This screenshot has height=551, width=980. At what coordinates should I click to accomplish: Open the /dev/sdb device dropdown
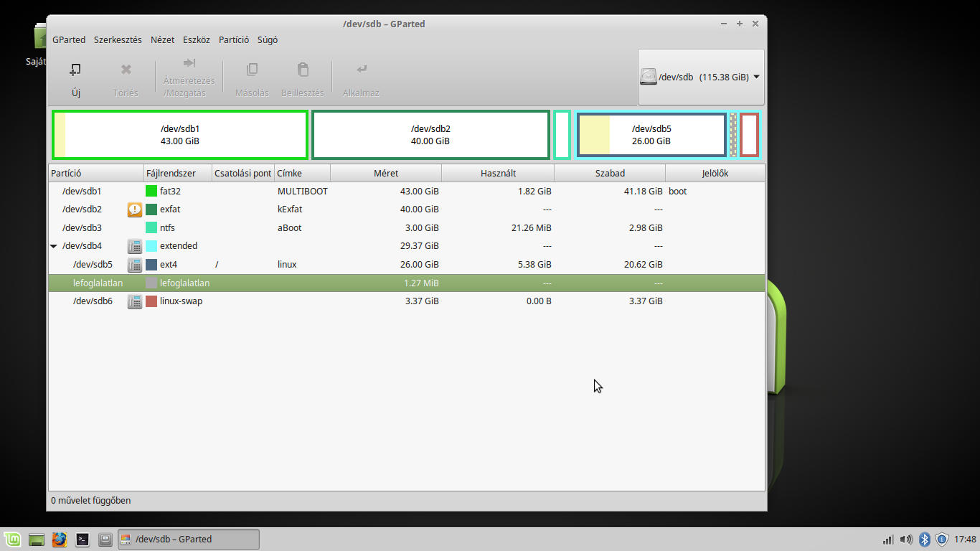701,77
